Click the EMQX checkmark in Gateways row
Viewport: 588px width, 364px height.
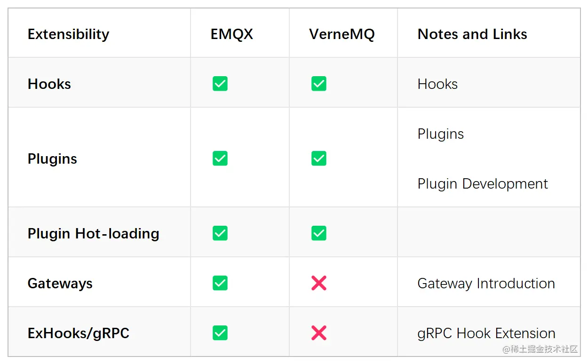click(220, 283)
